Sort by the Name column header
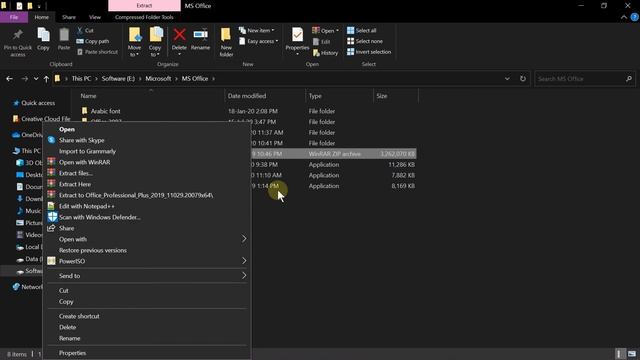The height and width of the screenshot is (360, 640). 88,96
